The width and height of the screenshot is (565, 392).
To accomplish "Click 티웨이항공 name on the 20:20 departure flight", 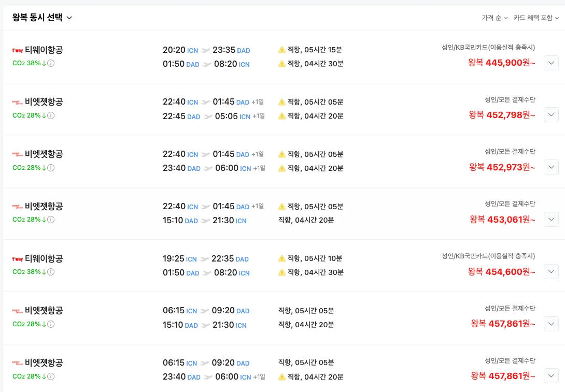I will tap(44, 50).
